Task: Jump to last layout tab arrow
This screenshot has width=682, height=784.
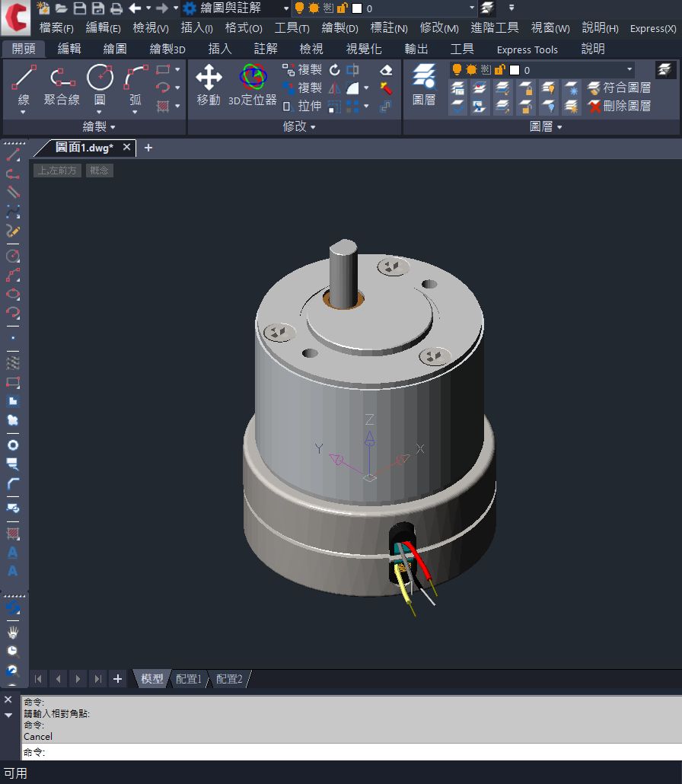Action: tap(98, 679)
